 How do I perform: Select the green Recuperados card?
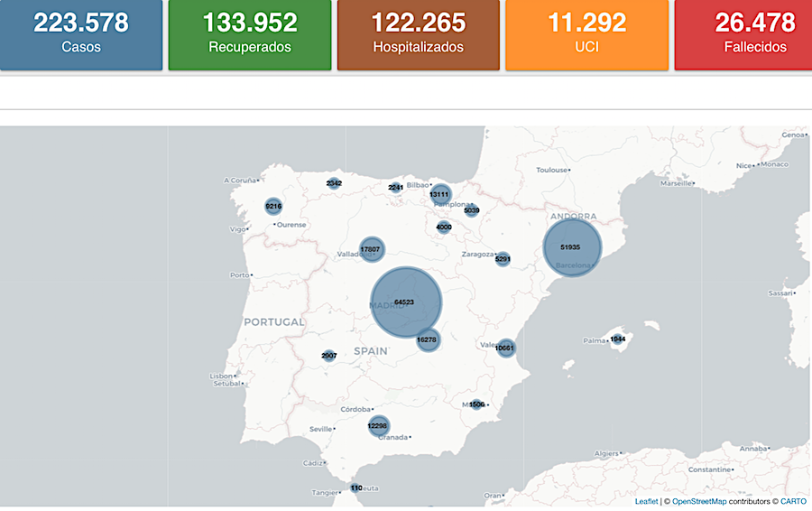pyautogui.click(x=250, y=34)
